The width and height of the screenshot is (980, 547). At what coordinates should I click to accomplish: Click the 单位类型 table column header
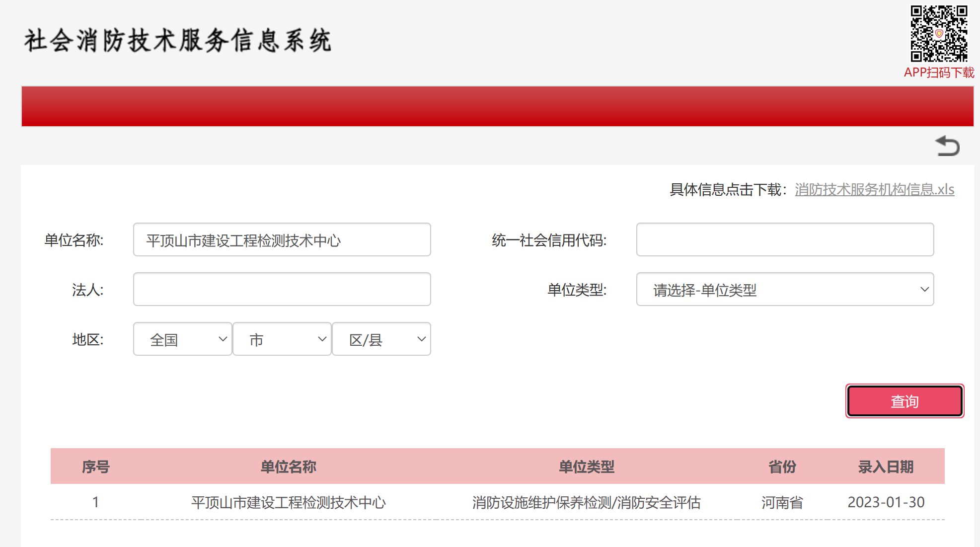click(586, 467)
